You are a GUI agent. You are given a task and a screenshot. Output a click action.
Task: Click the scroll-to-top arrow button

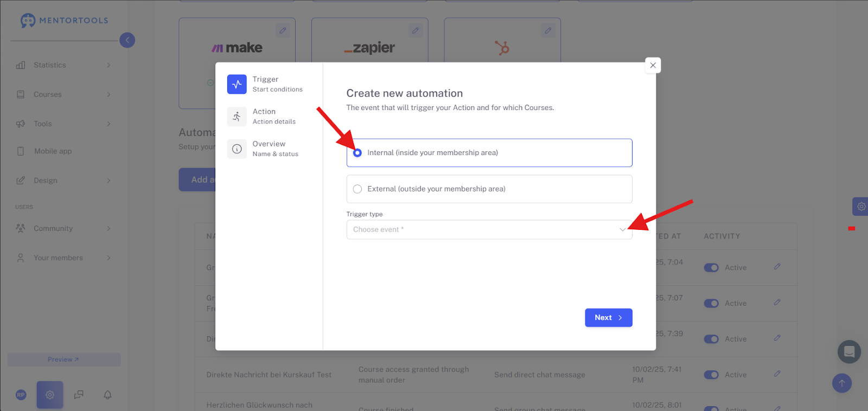(x=842, y=383)
